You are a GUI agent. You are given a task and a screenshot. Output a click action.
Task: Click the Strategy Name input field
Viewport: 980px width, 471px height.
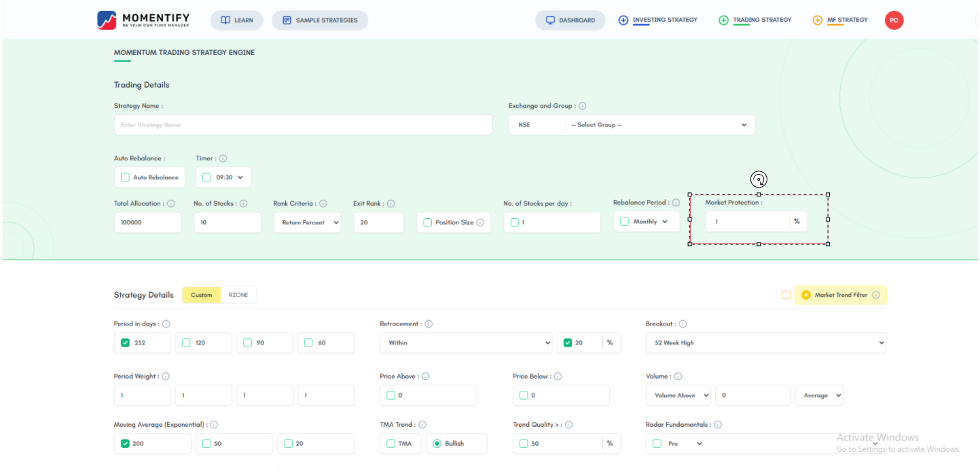(x=303, y=125)
